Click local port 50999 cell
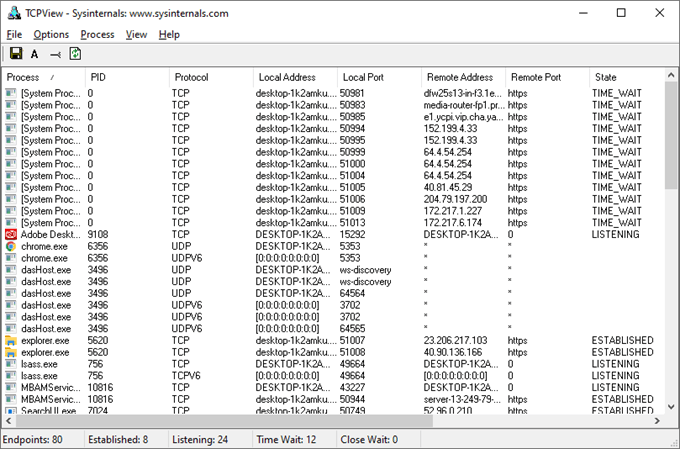Viewport: 680px width, 449px height. click(353, 152)
